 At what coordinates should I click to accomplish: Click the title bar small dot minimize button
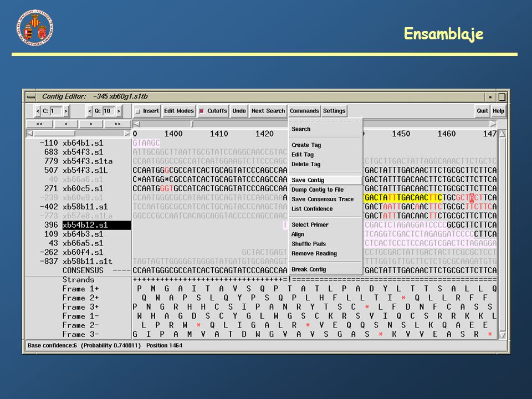pos(490,97)
